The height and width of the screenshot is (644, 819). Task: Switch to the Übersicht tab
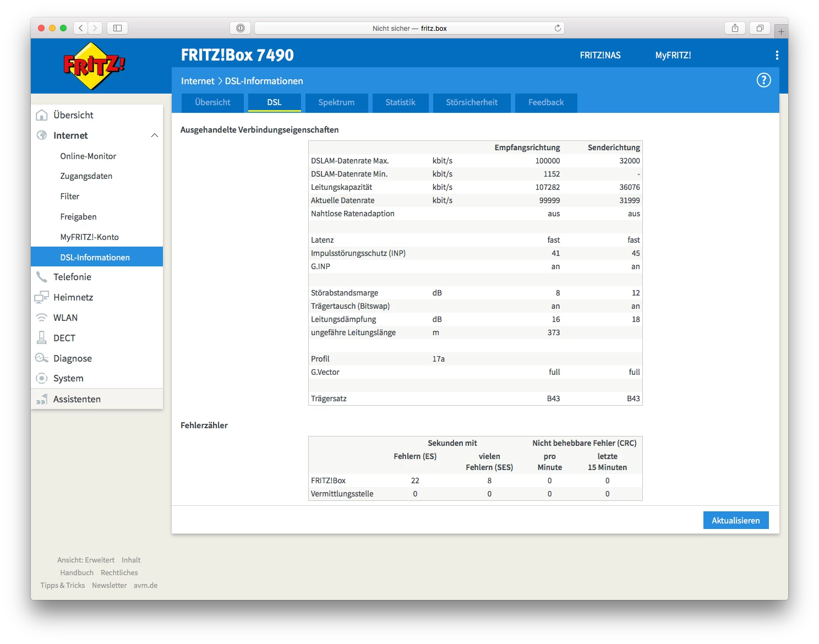tap(212, 102)
